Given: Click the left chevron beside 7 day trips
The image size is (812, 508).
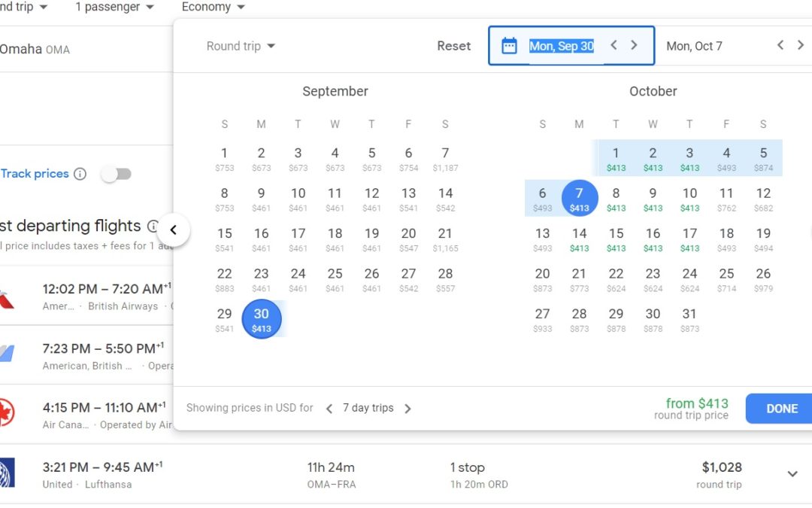Looking at the screenshot, I should (x=329, y=408).
